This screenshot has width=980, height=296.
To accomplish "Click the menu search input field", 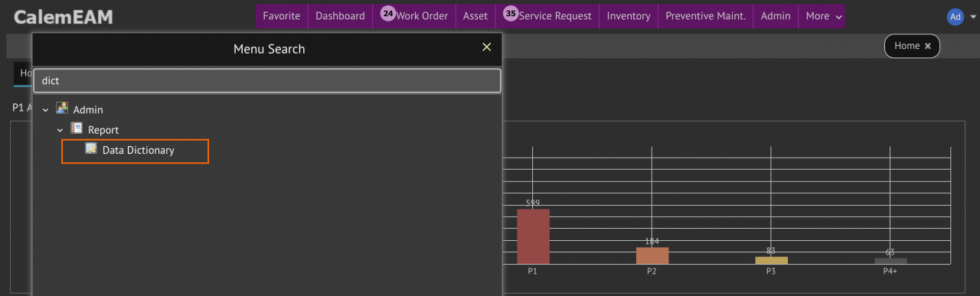I will click(267, 80).
